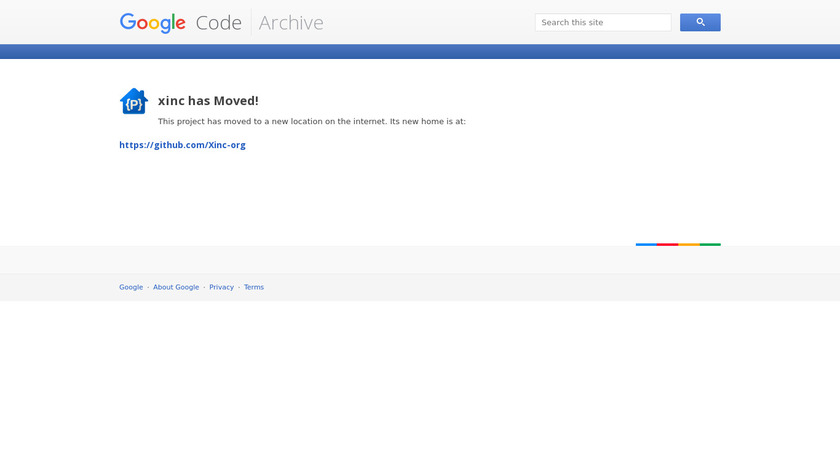Click the xinc has Moved! heading
The image size is (840, 472).
[x=208, y=101]
